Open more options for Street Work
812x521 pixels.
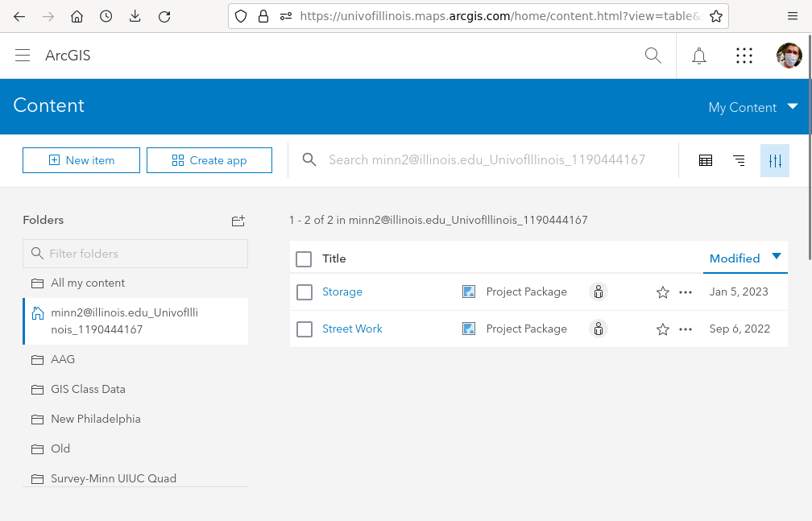(x=686, y=329)
